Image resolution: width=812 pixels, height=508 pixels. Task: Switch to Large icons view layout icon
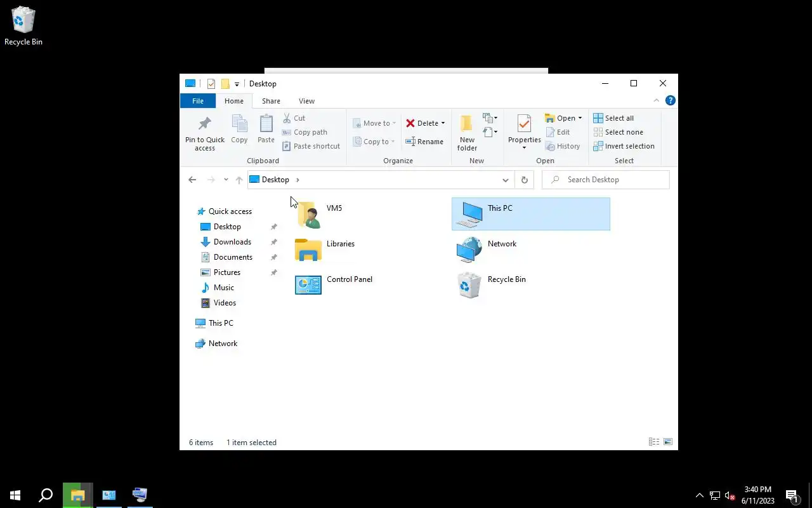coord(667,442)
